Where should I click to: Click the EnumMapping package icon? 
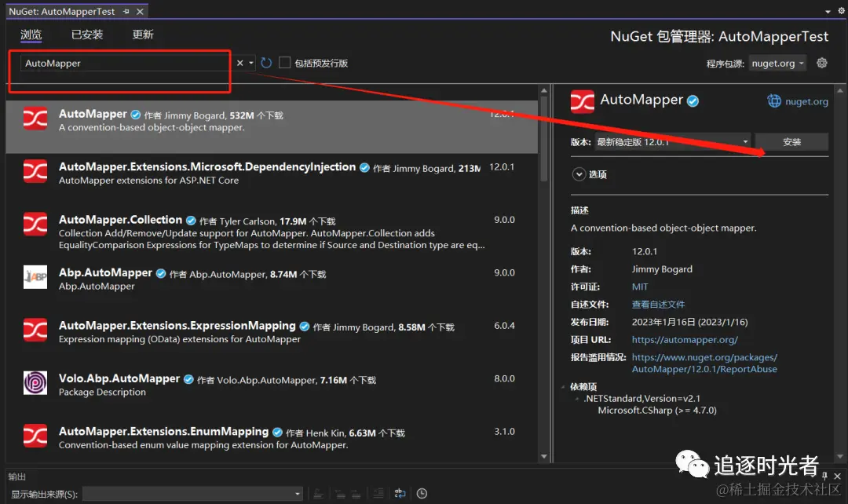click(x=35, y=436)
